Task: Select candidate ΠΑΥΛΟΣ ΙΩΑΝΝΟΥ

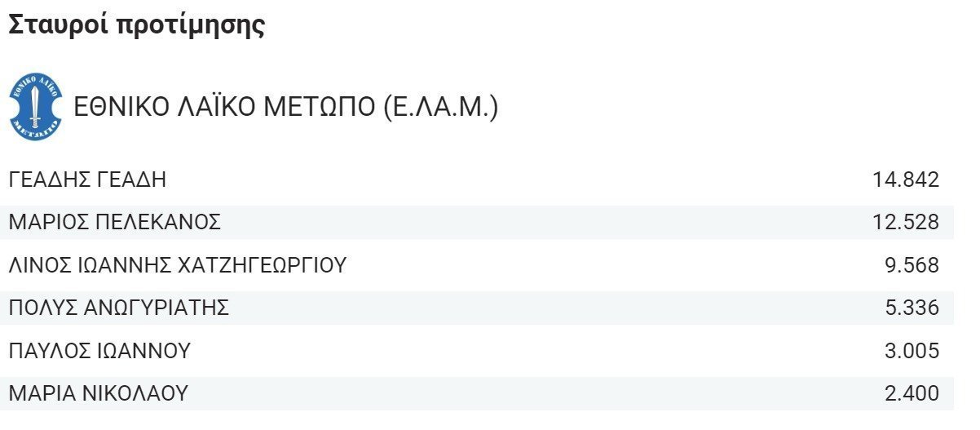Action: pos(99,351)
